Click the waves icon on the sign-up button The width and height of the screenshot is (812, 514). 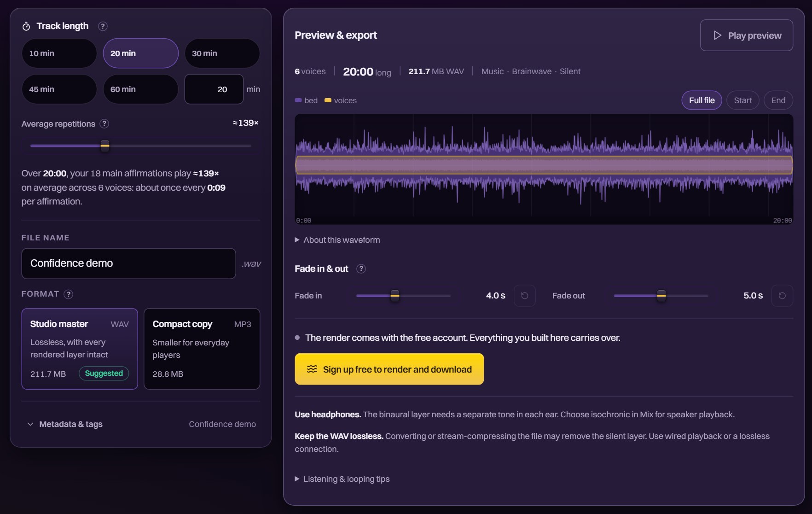click(x=312, y=369)
